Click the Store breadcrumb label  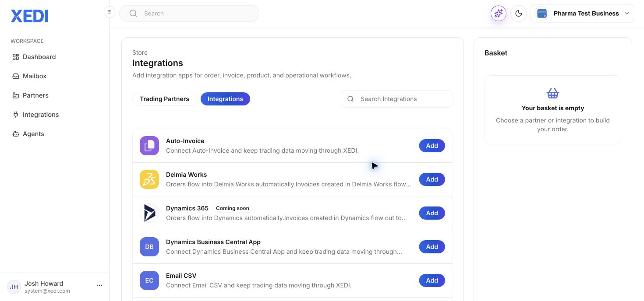click(x=140, y=52)
